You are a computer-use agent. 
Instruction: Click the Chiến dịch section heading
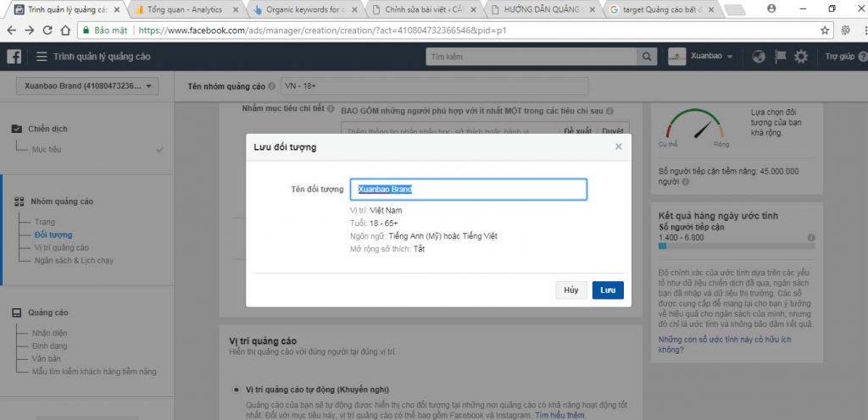click(47, 129)
